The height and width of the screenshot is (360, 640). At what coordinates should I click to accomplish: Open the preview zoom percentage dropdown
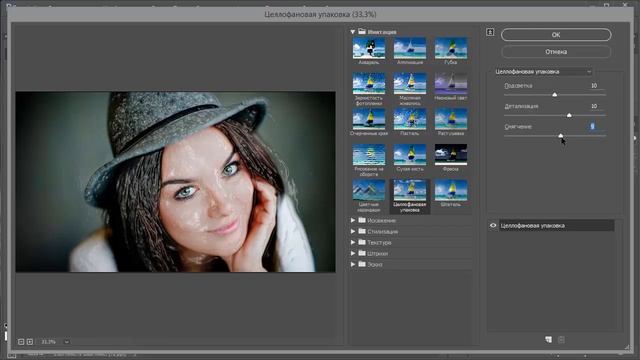coord(67,342)
